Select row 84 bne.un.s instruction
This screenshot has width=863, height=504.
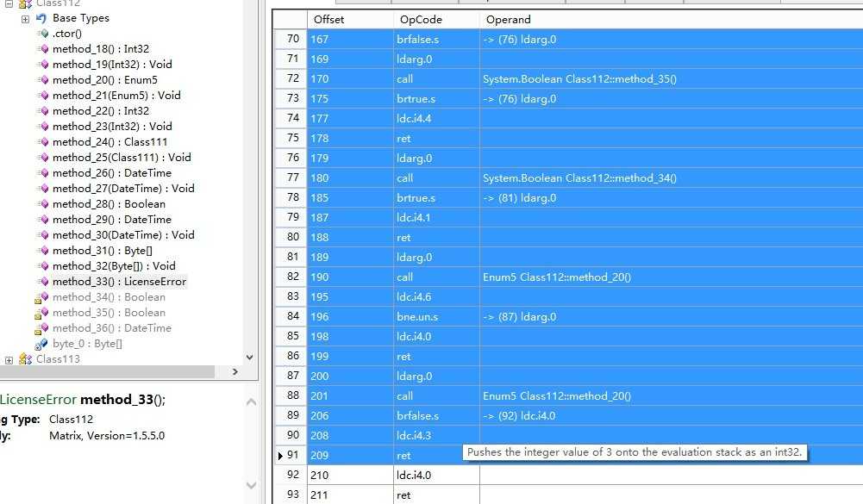568,316
